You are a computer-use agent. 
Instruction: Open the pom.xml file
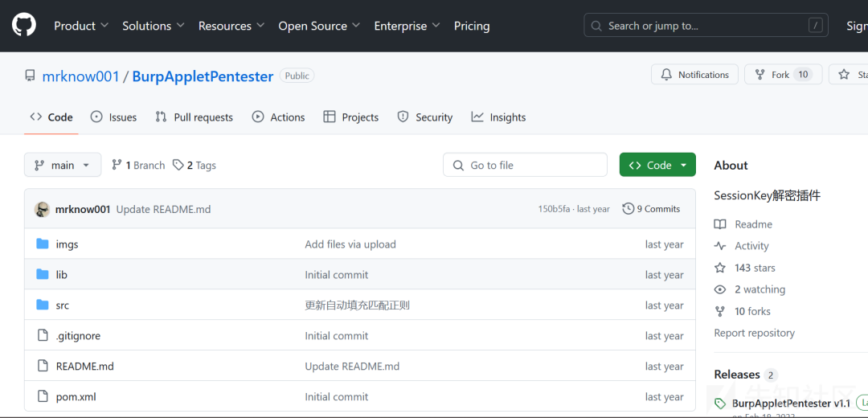click(76, 396)
